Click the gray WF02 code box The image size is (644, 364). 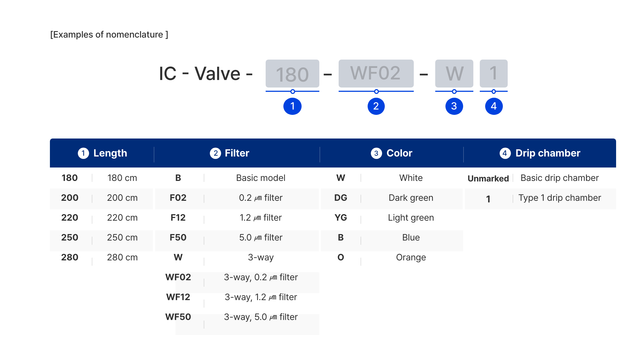[376, 74]
